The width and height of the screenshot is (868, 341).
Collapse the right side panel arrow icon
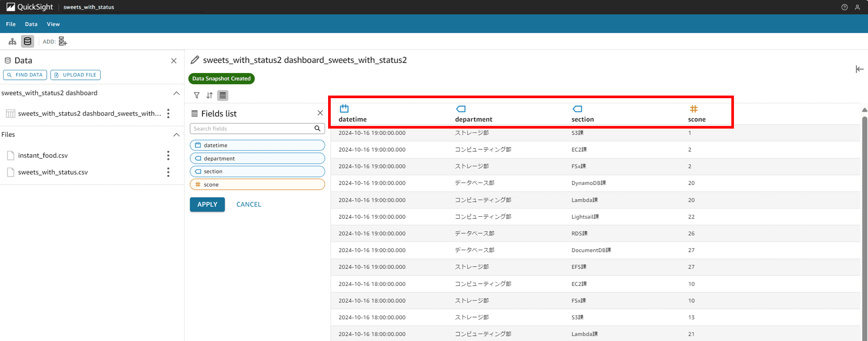(x=859, y=69)
